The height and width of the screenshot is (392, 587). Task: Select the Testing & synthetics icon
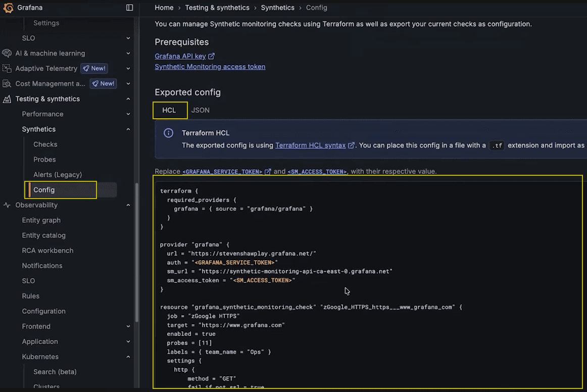pos(7,99)
